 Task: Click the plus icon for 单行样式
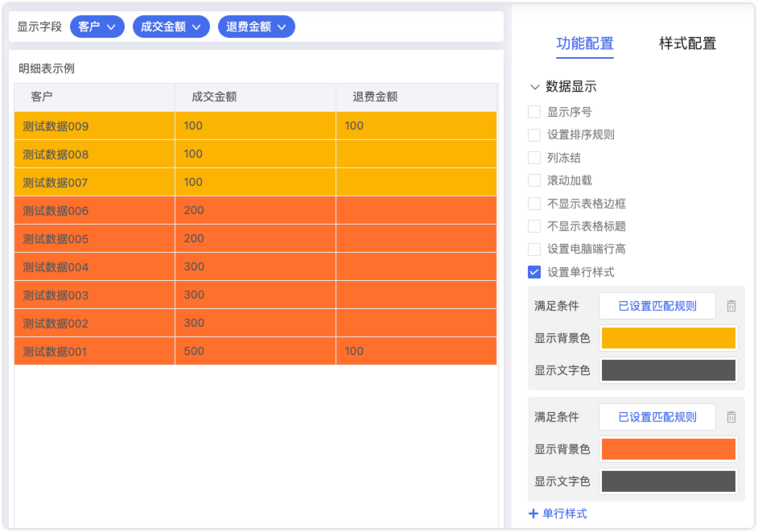pos(533,513)
